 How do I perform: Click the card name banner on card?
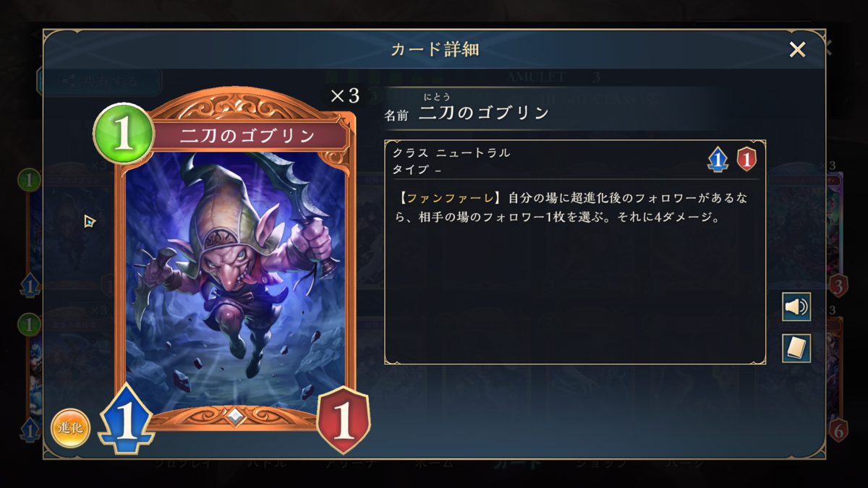click(247, 135)
